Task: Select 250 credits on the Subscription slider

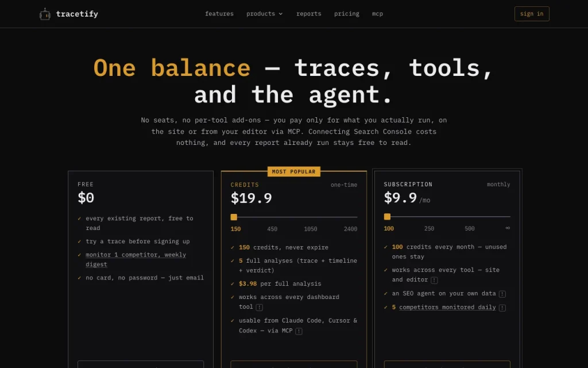Action: click(x=429, y=228)
